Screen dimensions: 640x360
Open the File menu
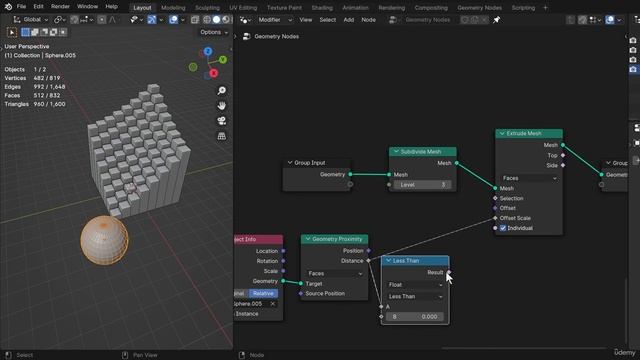coord(21,7)
